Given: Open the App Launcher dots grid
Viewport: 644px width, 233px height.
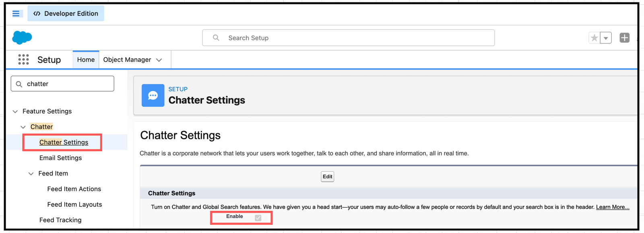Looking at the screenshot, I should click(x=23, y=59).
